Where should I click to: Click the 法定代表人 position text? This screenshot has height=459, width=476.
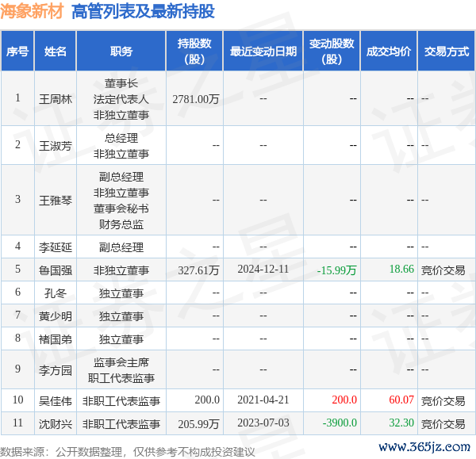coord(121,99)
